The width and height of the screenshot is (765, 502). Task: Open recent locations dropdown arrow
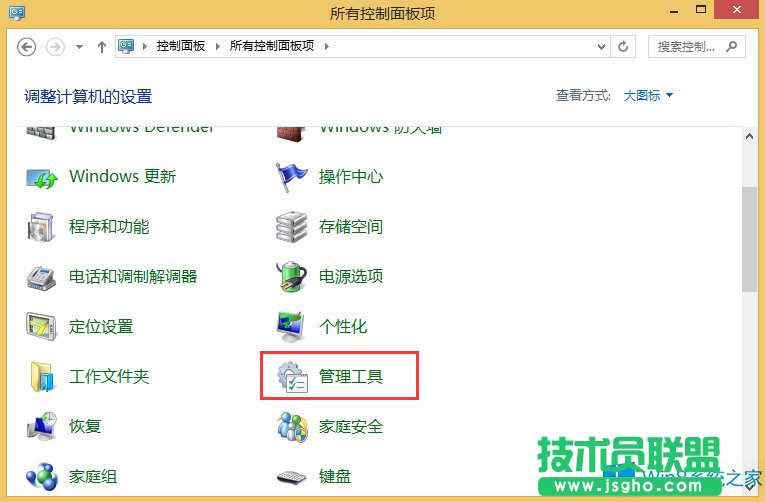79,47
